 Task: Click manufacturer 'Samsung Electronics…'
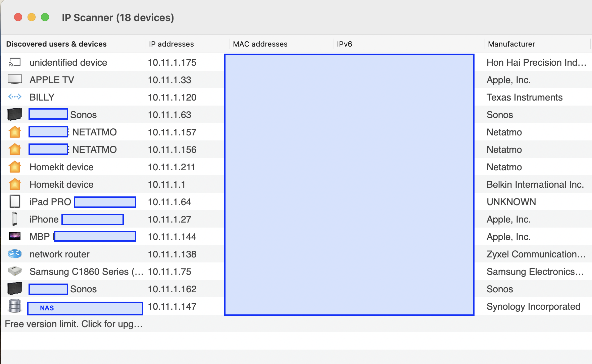535,271
